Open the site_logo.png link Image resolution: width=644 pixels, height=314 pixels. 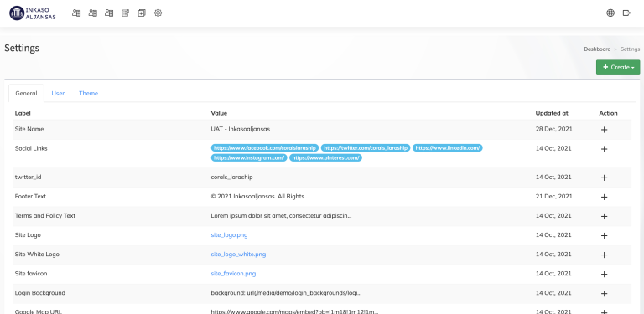click(229, 235)
